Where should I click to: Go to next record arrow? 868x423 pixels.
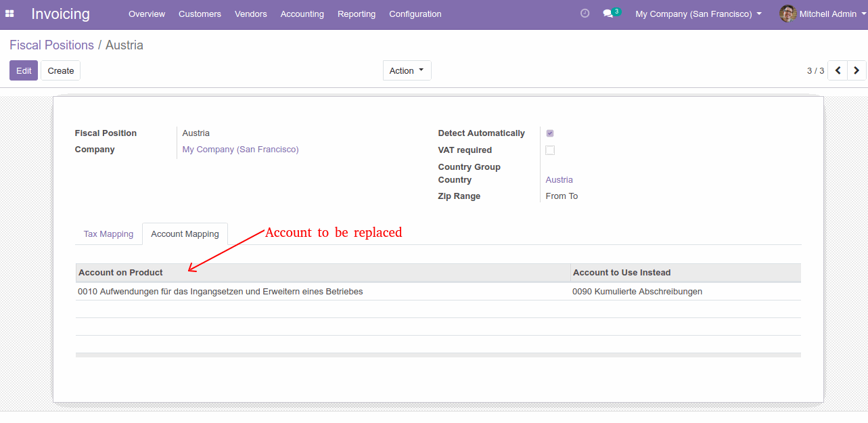point(856,70)
